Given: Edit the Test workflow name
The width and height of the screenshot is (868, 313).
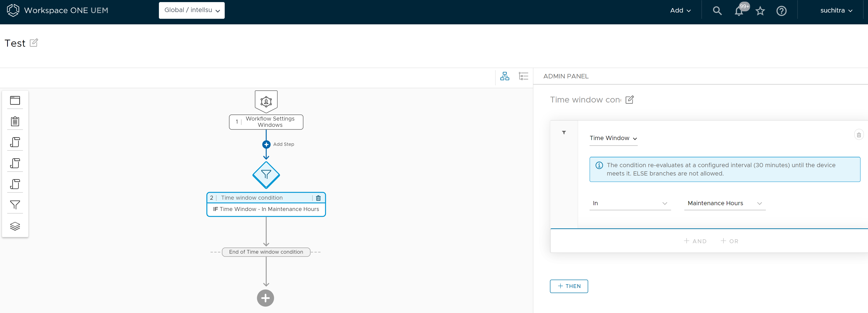Looking at the screenshot, I should tap(34, 43).
